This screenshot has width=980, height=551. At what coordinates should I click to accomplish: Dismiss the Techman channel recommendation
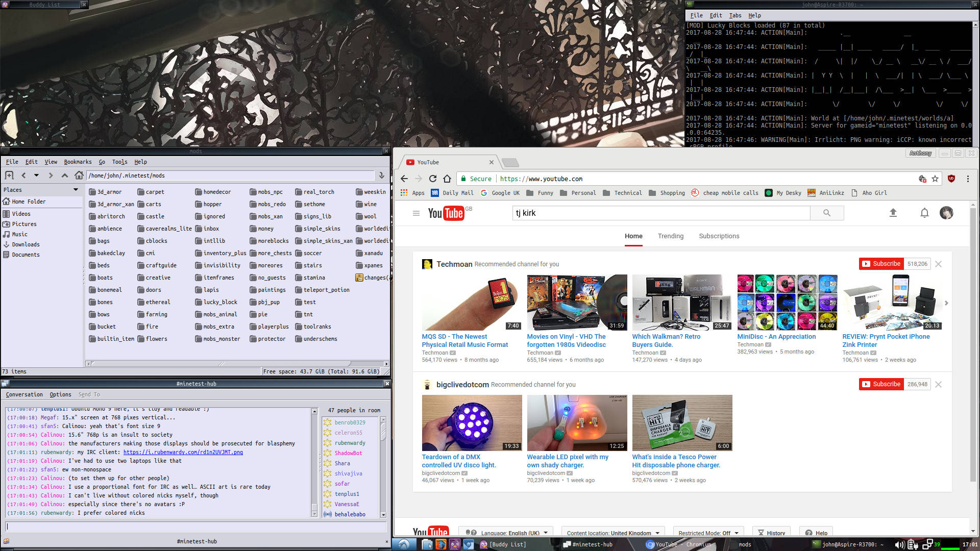(938, 264)
